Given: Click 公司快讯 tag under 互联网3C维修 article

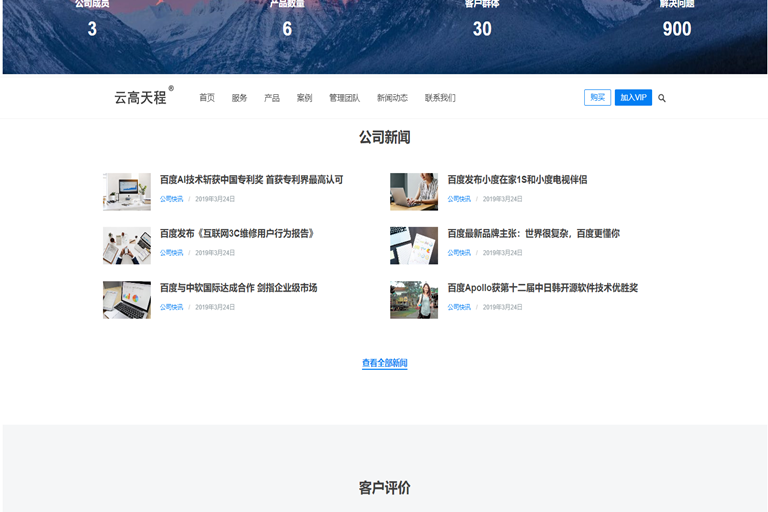Looking at the screenshot, I should coord(171,253).
